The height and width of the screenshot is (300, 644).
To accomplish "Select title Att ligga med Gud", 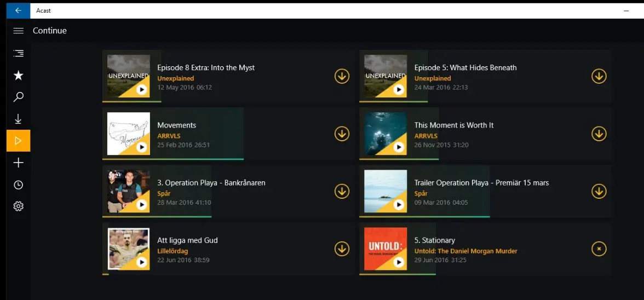I will pyautogui.click(x=187, y=240).
